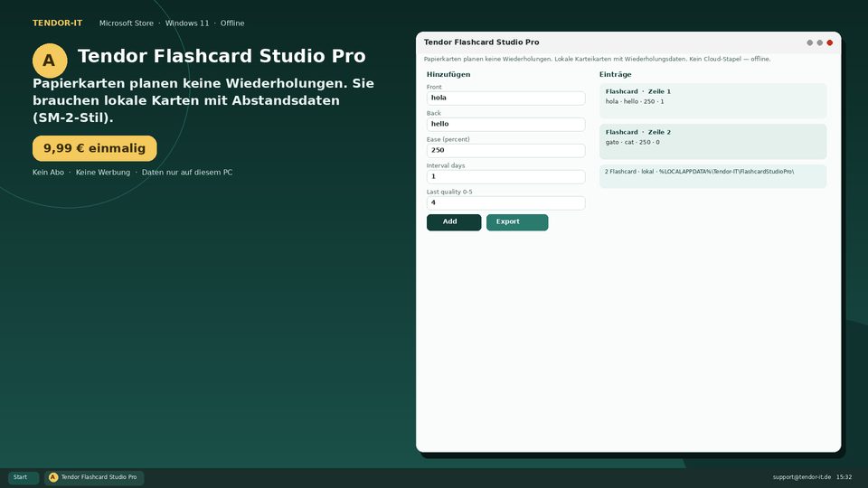Click the 9,99 € einmalig price button
The image size is (868, 488).
95,148
